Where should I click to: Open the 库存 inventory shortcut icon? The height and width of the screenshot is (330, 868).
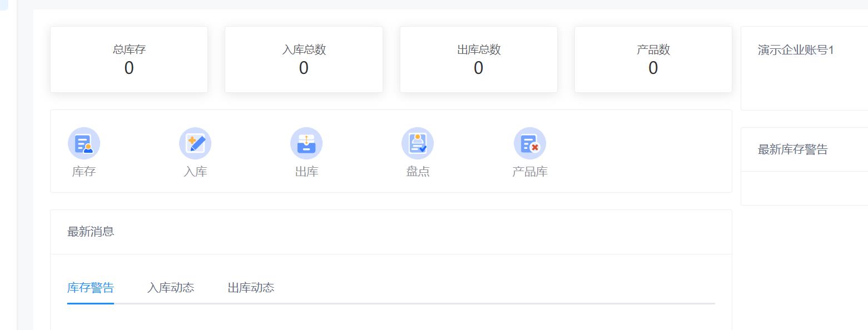(x=84, y=143)
